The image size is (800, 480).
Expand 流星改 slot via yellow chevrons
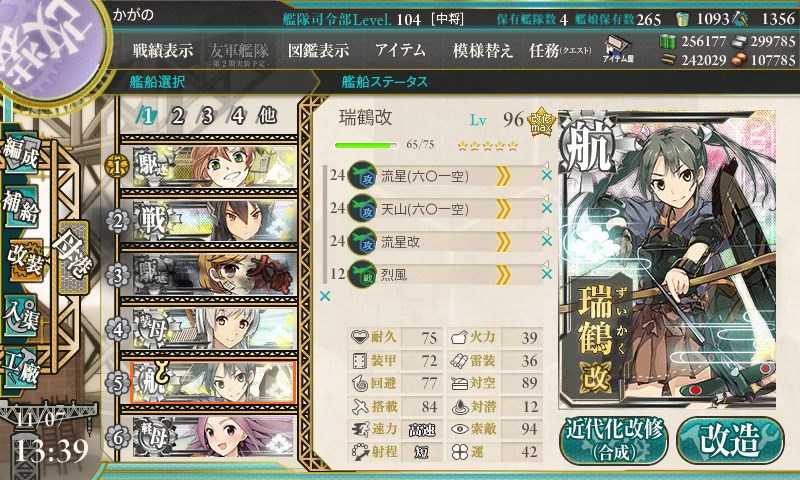pyautogui.click(x=503, y=242)
